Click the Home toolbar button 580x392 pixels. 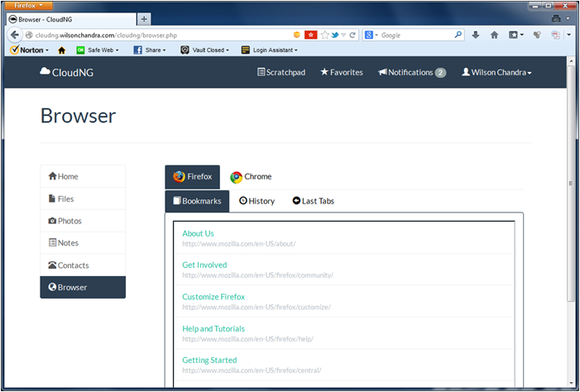(494, 35)
